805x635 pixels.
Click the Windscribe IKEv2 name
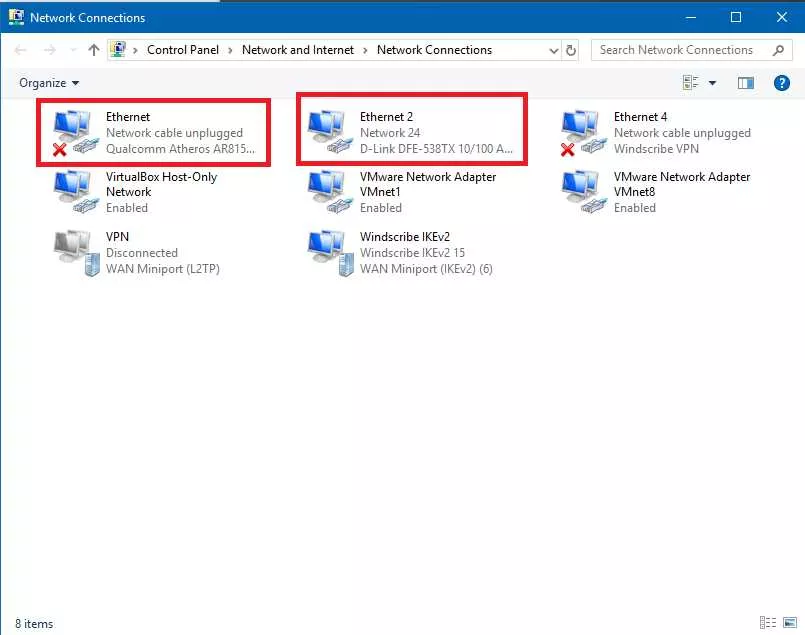coord(405,237)
